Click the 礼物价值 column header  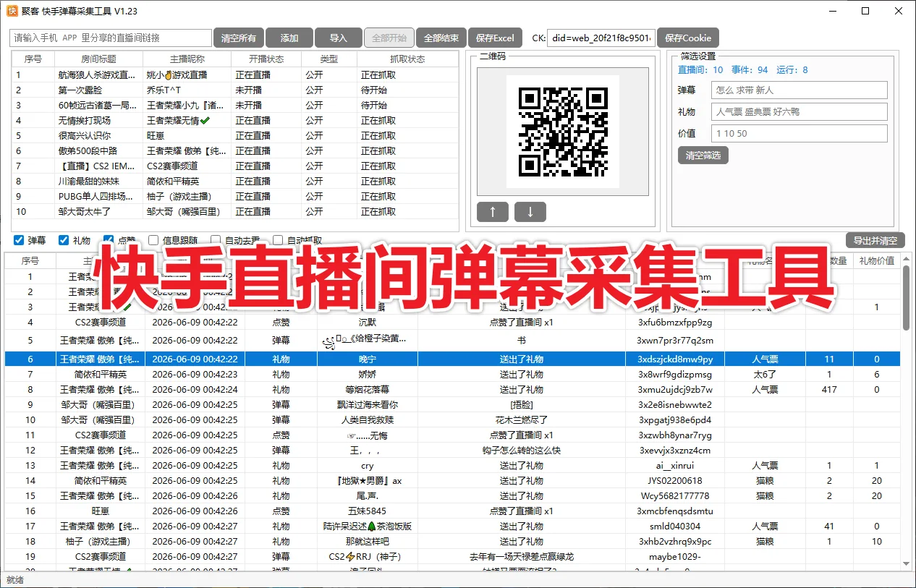(876, 260)
